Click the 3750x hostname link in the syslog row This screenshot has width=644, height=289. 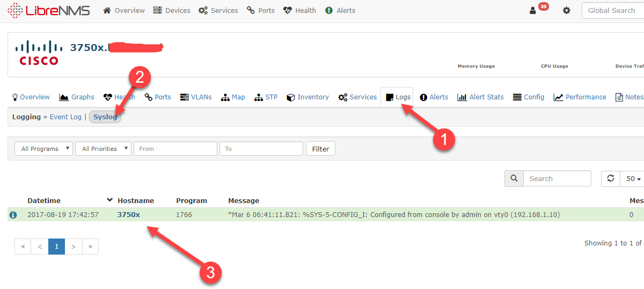pos(129,215)
